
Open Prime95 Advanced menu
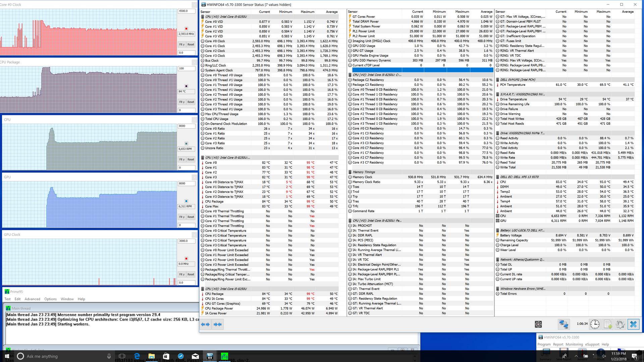32,299
